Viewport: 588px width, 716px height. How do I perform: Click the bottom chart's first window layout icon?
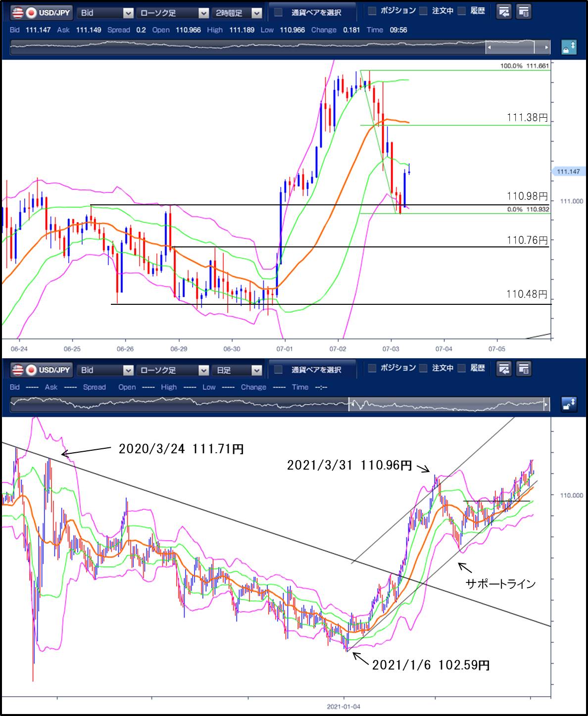pyautogui.click(x=504, y=369)
